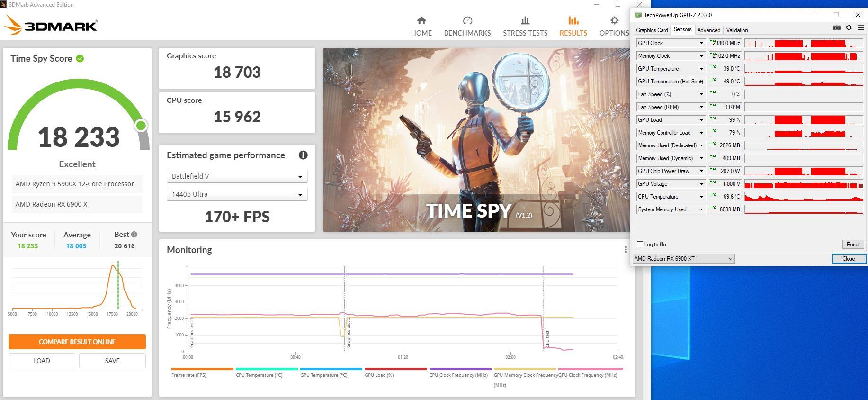The image size is (868, 400).
Task: Toggle GPU Load (%) legend series
Action: tap(395, 372)
